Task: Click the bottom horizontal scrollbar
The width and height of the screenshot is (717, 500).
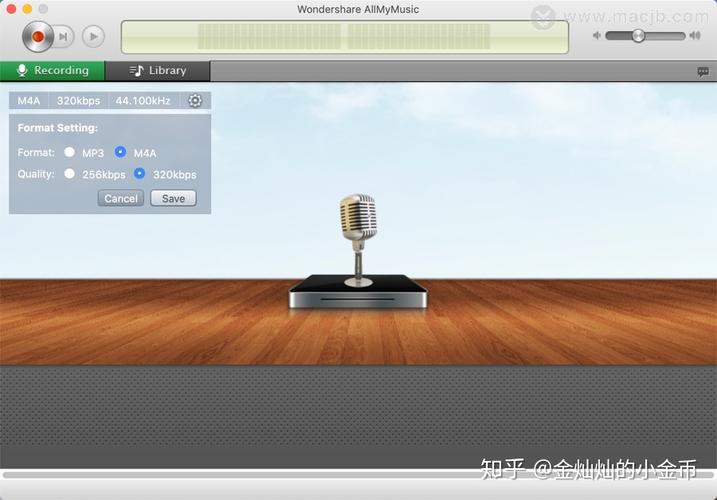Action: 358,475
